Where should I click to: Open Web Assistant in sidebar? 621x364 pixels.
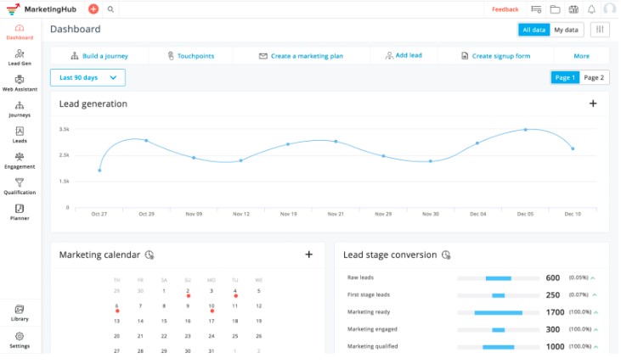tap(20, 83)
